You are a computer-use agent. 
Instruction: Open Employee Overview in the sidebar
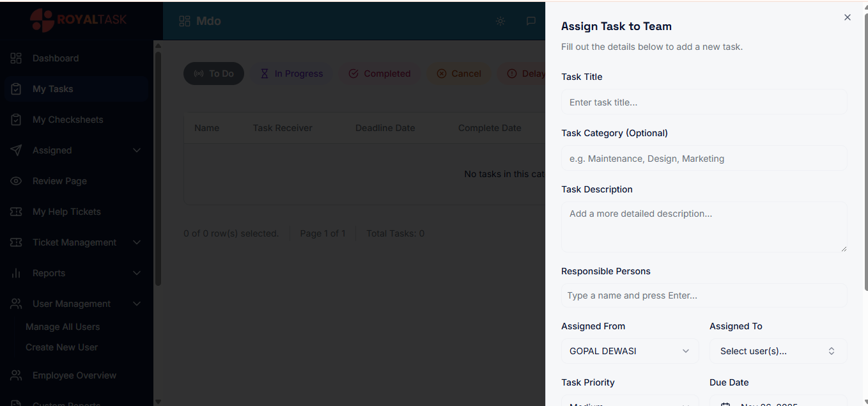(74, 375)
